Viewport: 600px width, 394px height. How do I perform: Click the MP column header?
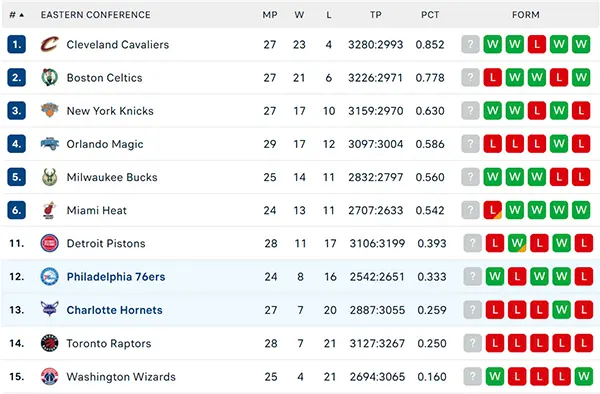click(270, 15)
